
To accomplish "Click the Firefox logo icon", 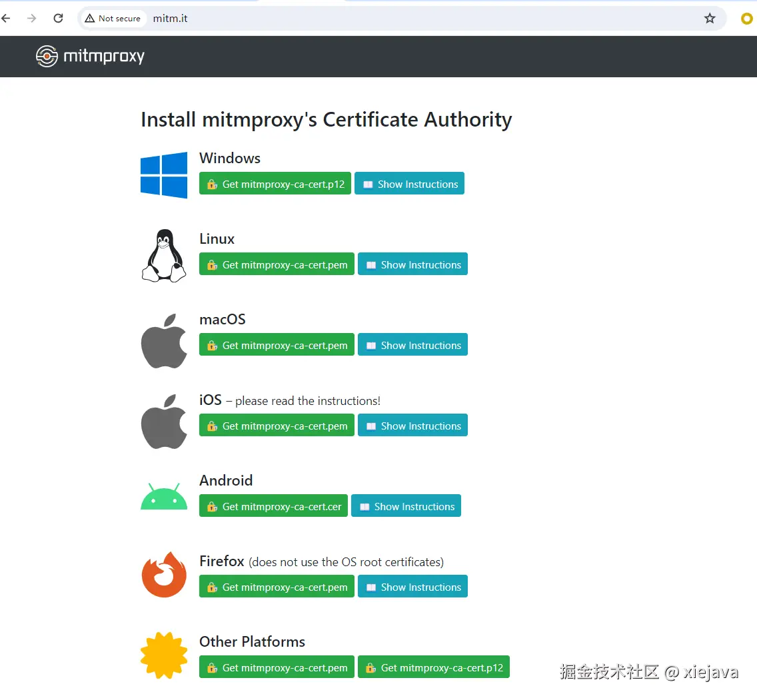I will pos(164,575).
